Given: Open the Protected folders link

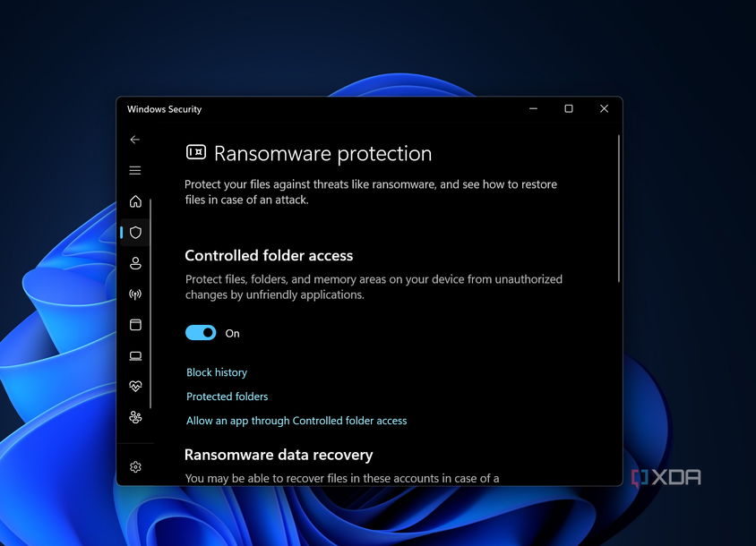Looking at the screenshot, I should pyautogui.click(x=227, y=397).
